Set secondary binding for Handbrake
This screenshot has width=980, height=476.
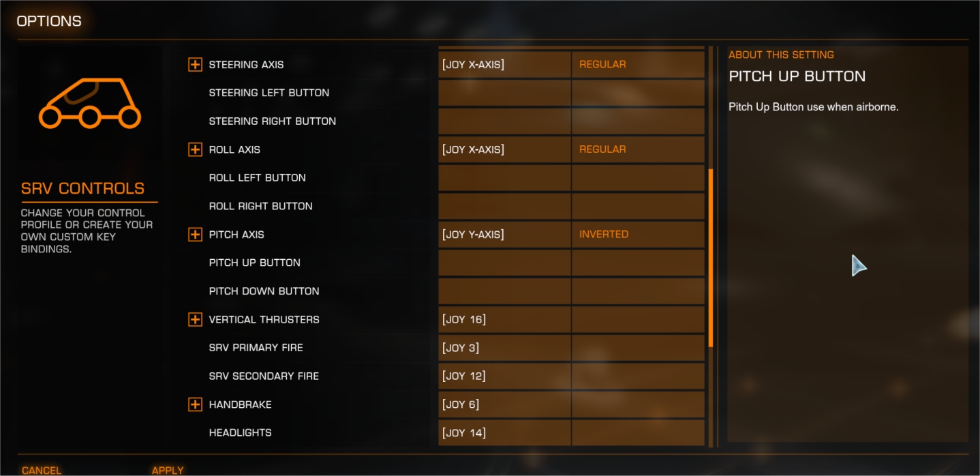tap(638, 404)
